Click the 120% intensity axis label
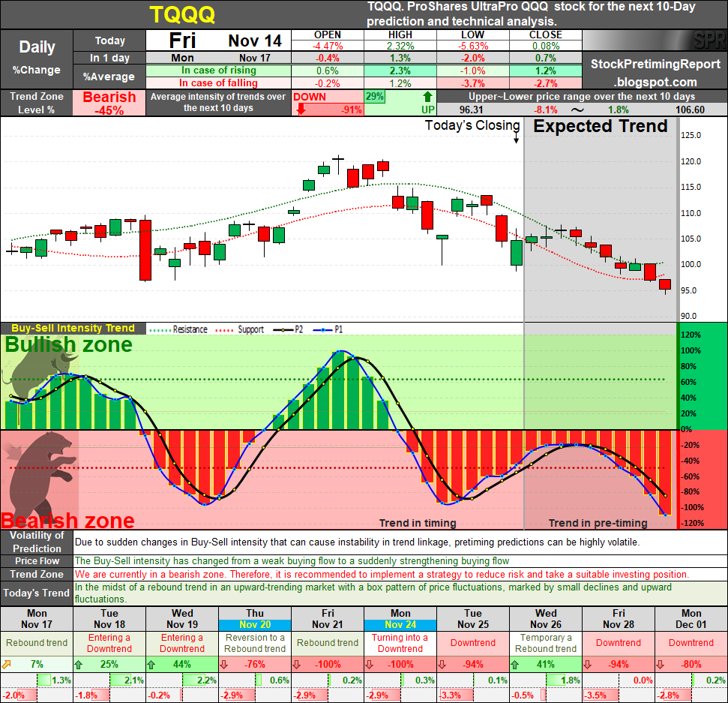Screen dimensions: 728x703 [x=691, y=335]
